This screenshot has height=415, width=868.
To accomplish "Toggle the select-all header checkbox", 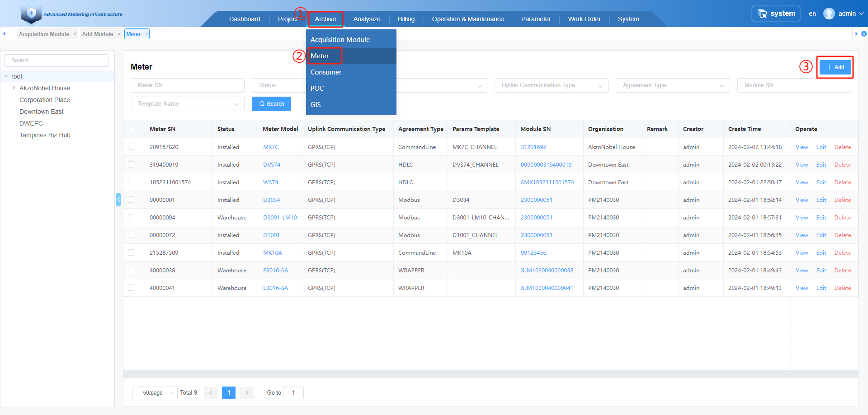I will coord(131,129).
